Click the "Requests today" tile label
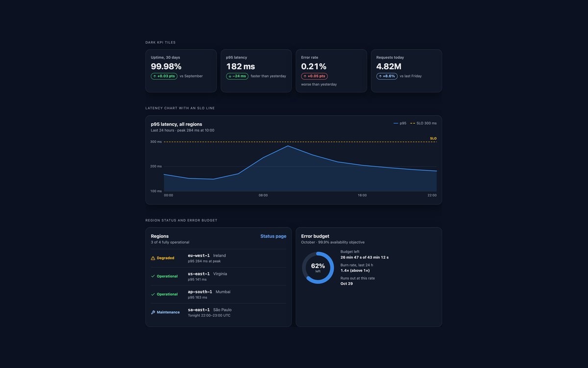Screen dimensions: 588x368 click(x=390, y=57)
